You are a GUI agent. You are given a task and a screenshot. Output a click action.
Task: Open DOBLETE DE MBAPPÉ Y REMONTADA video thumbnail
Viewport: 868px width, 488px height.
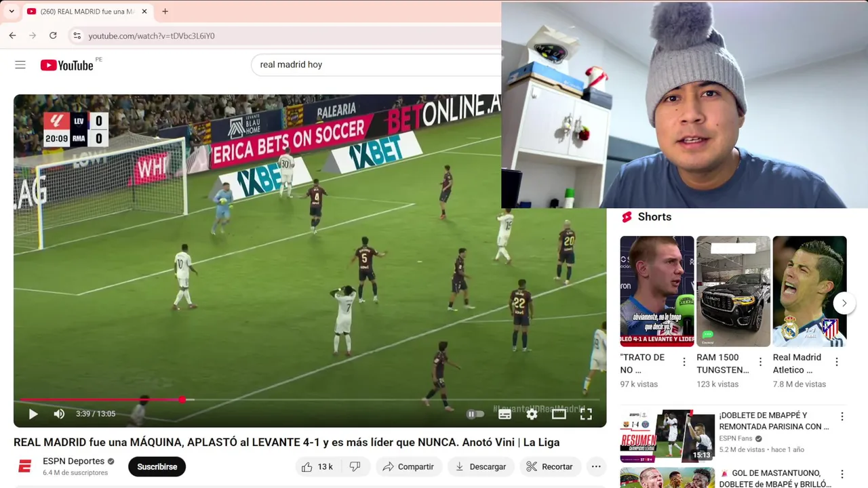[x=667, y=436]
